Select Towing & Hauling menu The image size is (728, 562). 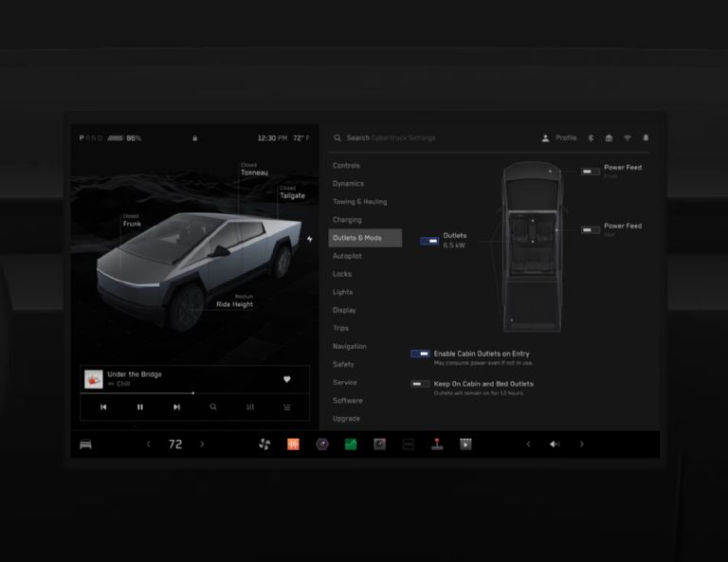[x=360, y=202]
